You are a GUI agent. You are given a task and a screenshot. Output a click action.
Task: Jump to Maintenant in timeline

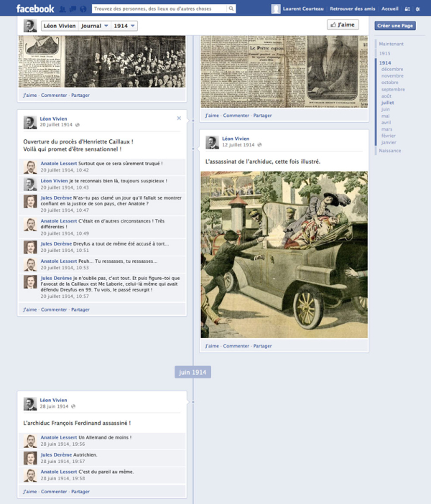(391, 44)
